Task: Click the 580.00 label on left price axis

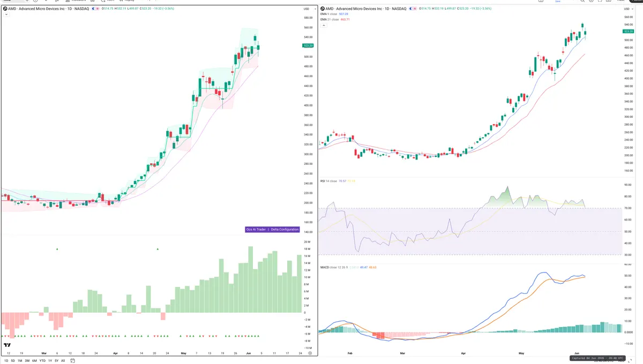Action: pyautogui.click(x=308, y=18)
